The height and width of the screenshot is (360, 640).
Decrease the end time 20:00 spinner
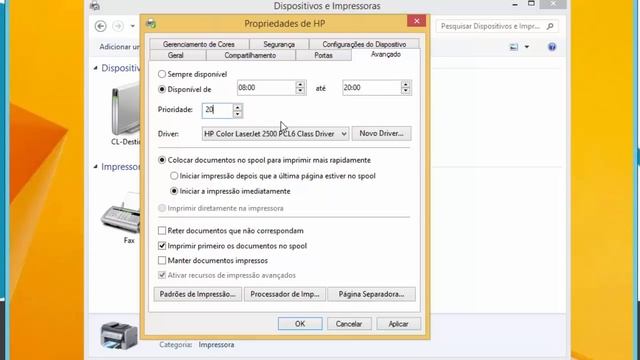(405, 91)
